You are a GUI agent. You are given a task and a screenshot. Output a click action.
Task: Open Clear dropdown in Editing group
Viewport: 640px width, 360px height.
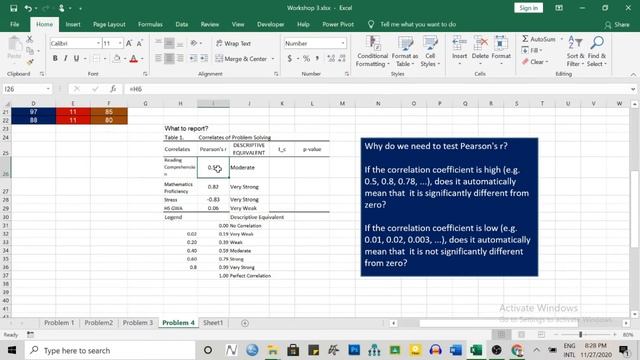click(535, 62)
